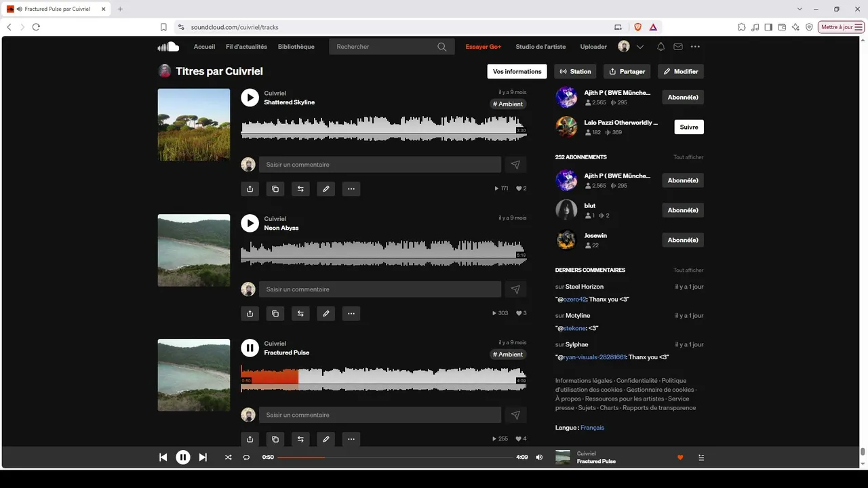Click Tout afficher next to 252 Abonnements
The width and height of the screenshot is (868, 488).
(x=688, y=157)
